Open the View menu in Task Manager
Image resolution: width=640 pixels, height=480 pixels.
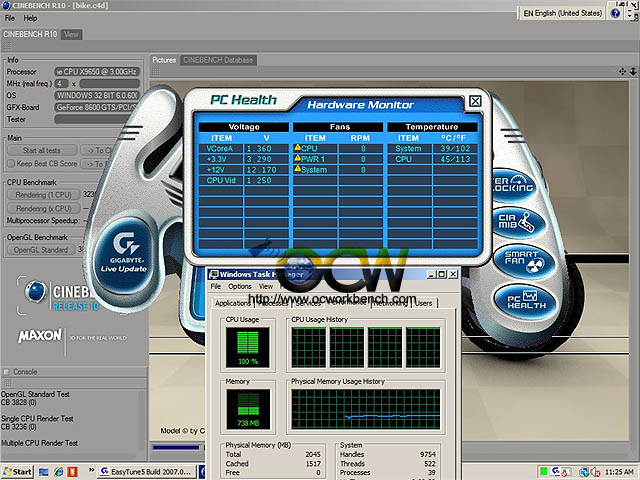click(266, 287)
